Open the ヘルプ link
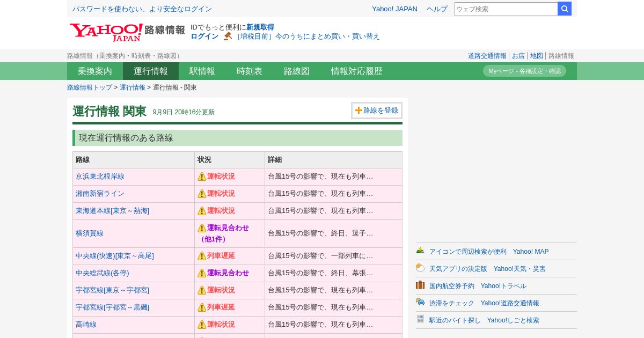The width and height of the screenshot is (644, 338). tap(437, 9)
